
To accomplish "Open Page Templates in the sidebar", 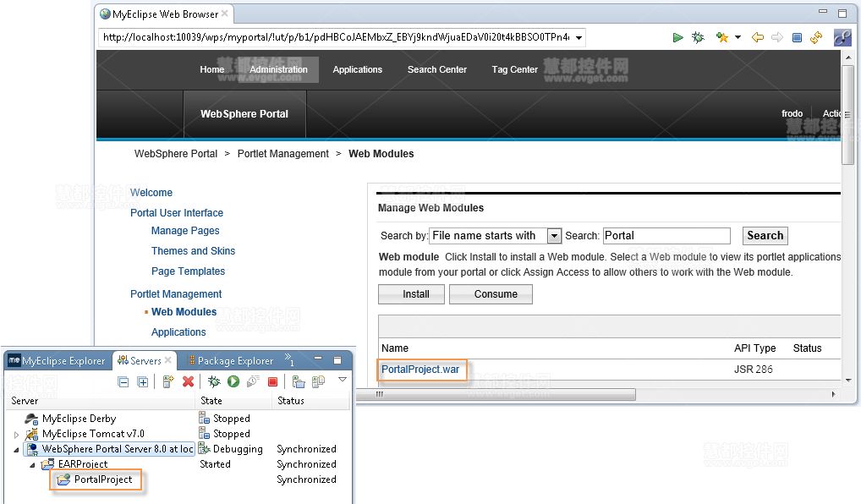I will pyautogui.click(x=188, y=271).
